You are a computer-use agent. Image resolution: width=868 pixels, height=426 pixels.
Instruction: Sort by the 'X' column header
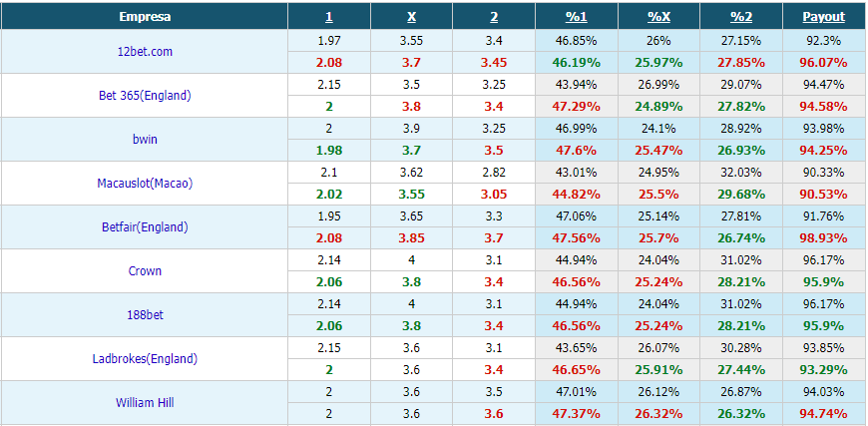(411, 17)
